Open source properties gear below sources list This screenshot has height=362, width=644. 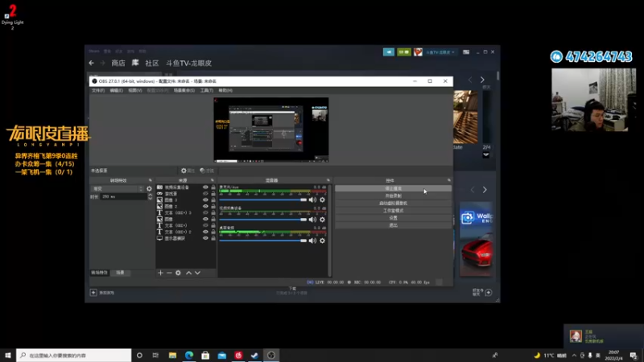[x=178, y=273]
